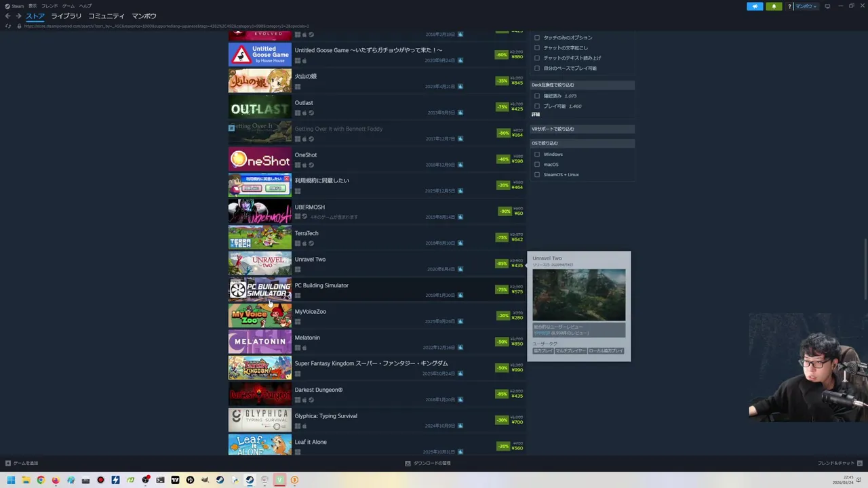Launch Chrome from the taskbar
The image size is (868, 488).
pos(41,480)
